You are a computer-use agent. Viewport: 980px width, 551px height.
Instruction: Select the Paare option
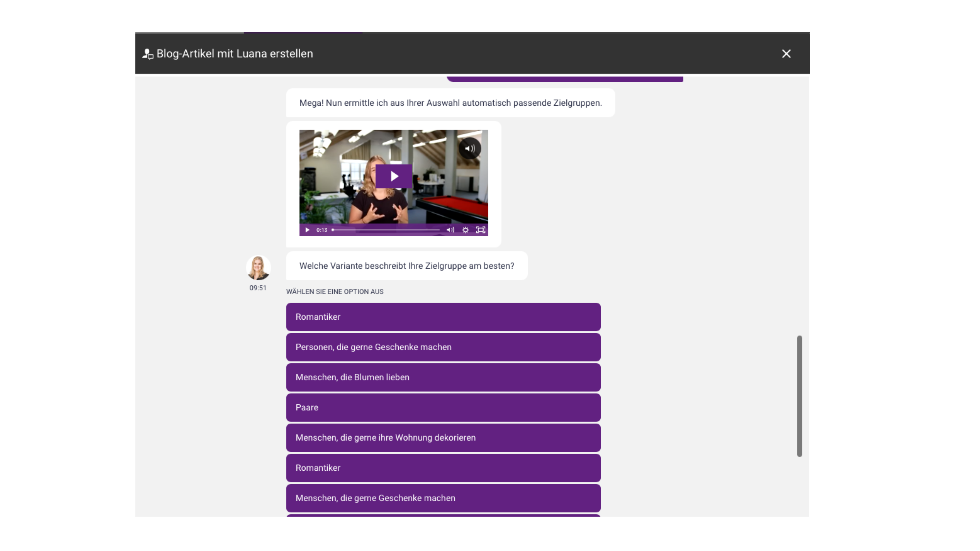coord(443,407)
